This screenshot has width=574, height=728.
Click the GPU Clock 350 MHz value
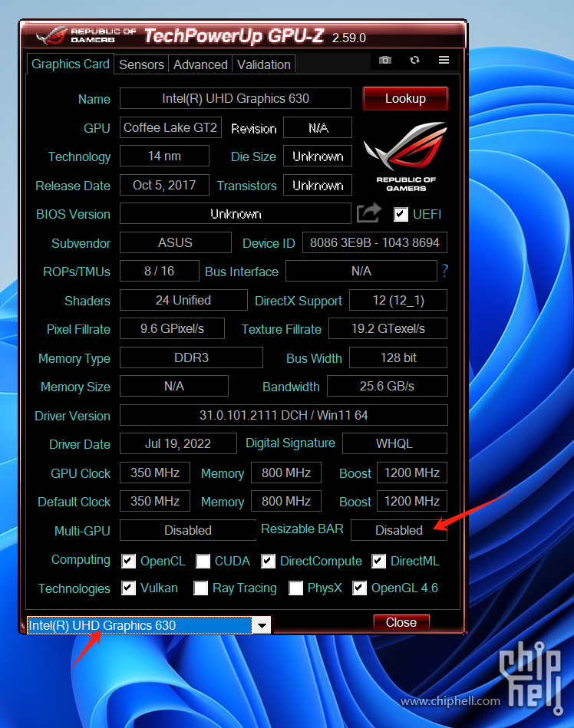tap(155, 473)
